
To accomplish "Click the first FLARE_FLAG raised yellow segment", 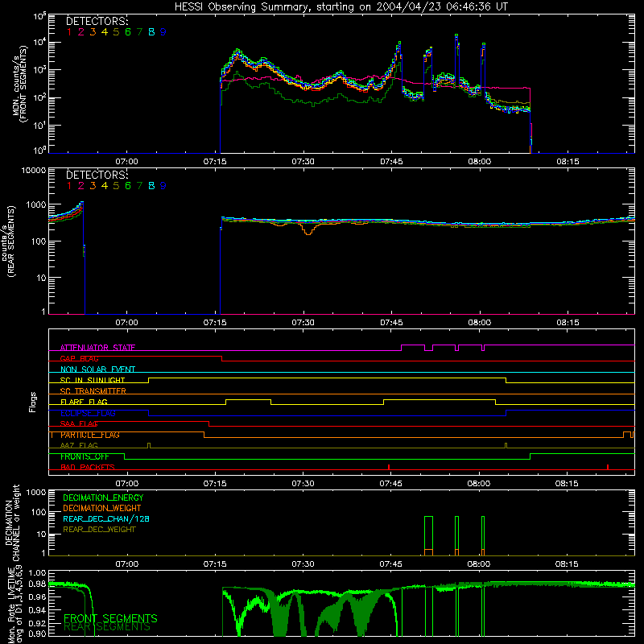I will (248, 399).
